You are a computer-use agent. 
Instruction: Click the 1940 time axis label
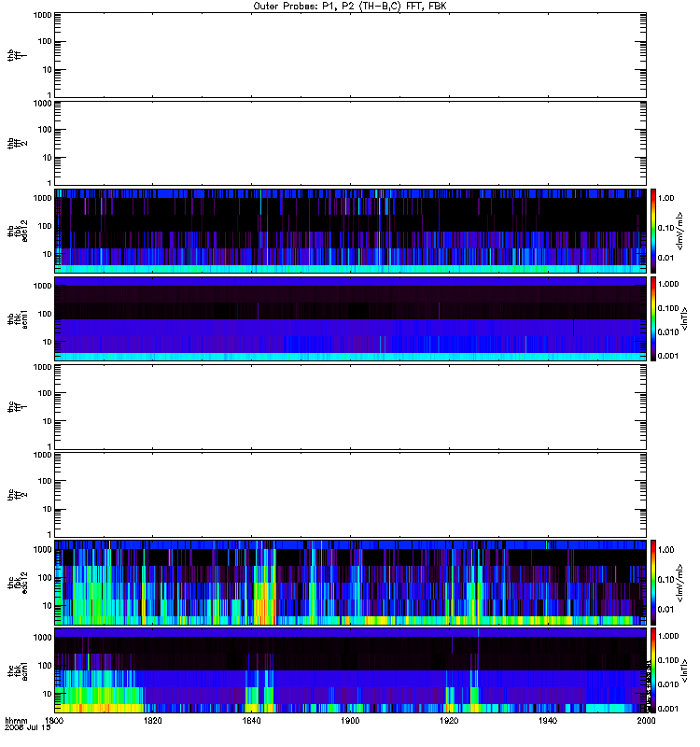point(548,720)
